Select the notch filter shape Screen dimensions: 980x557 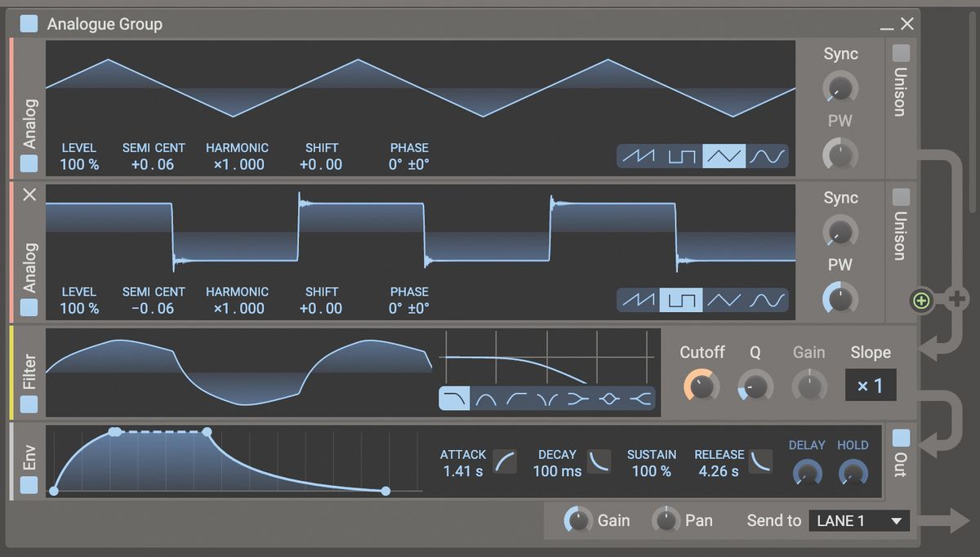[x=547, y=398]
